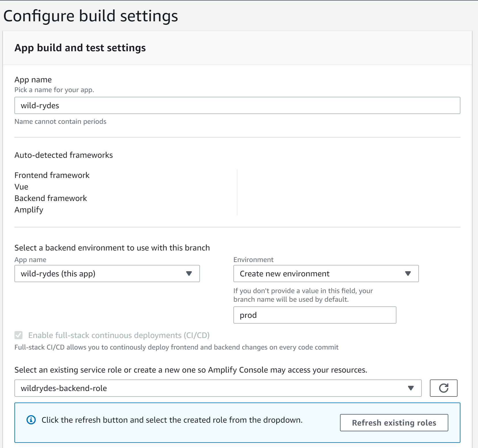Image resolution: width=478 pixels, height=448 pixels.
Task: Click the refresh button instruction message text
Action: tap(172, 420)
